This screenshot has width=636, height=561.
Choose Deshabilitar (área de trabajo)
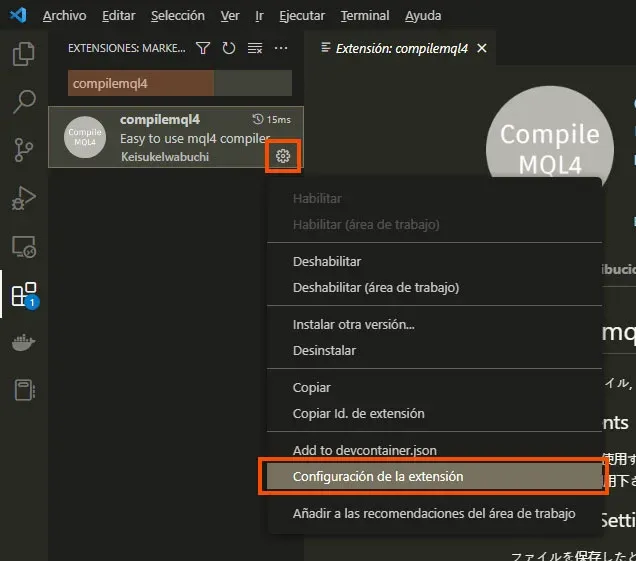click(434, 287)
